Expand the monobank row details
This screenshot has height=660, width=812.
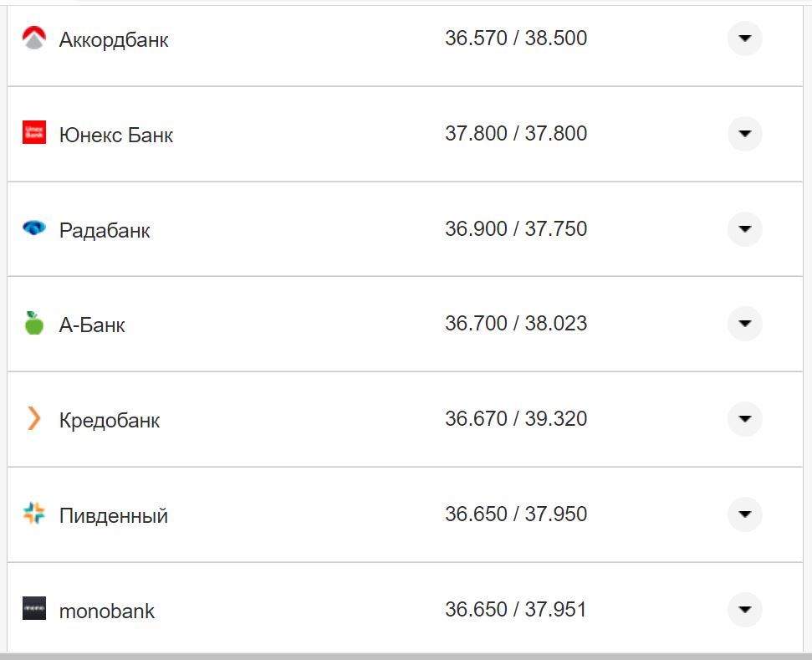pos(743,610)
